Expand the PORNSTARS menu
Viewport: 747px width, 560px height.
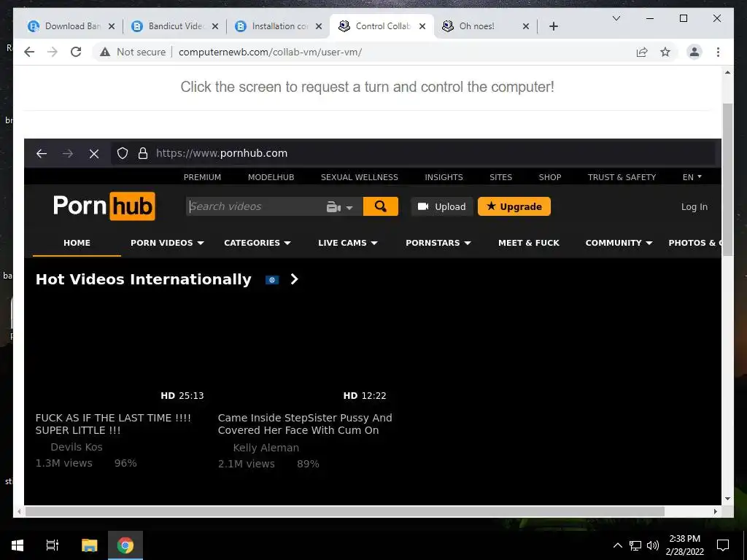coord(438,243)
